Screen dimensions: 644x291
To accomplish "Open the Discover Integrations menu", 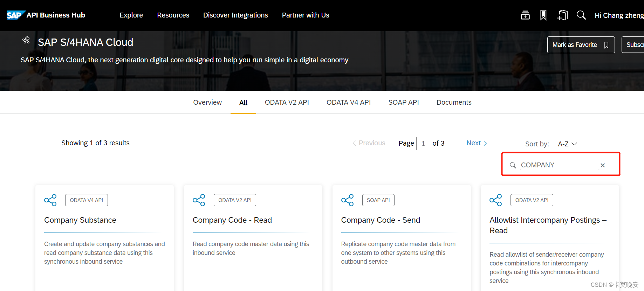I will 235,15.
